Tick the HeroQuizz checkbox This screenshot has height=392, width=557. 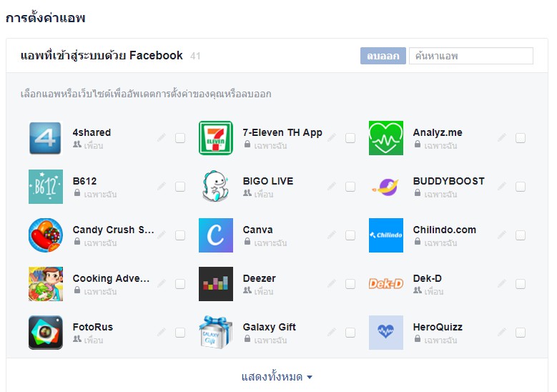point(521,333)
